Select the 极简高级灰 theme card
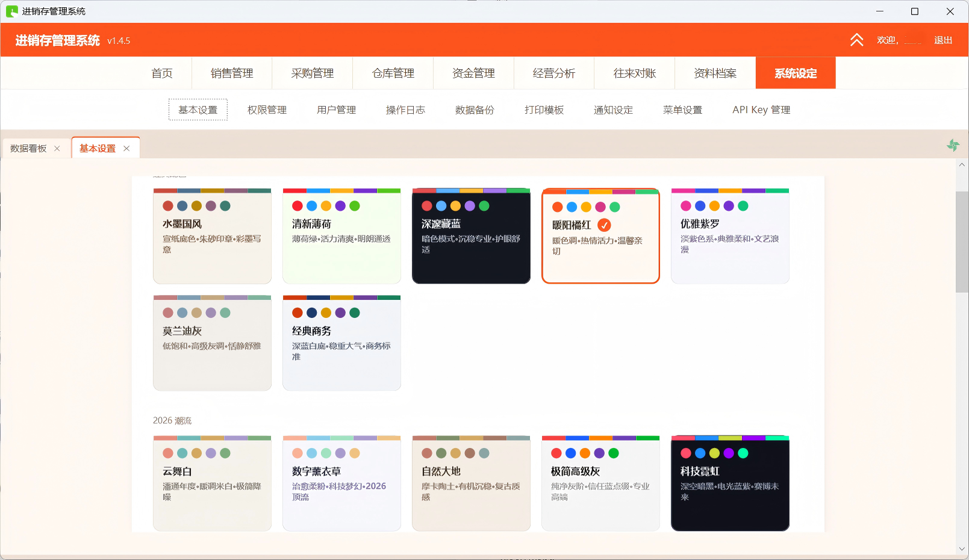 point(600,483)
